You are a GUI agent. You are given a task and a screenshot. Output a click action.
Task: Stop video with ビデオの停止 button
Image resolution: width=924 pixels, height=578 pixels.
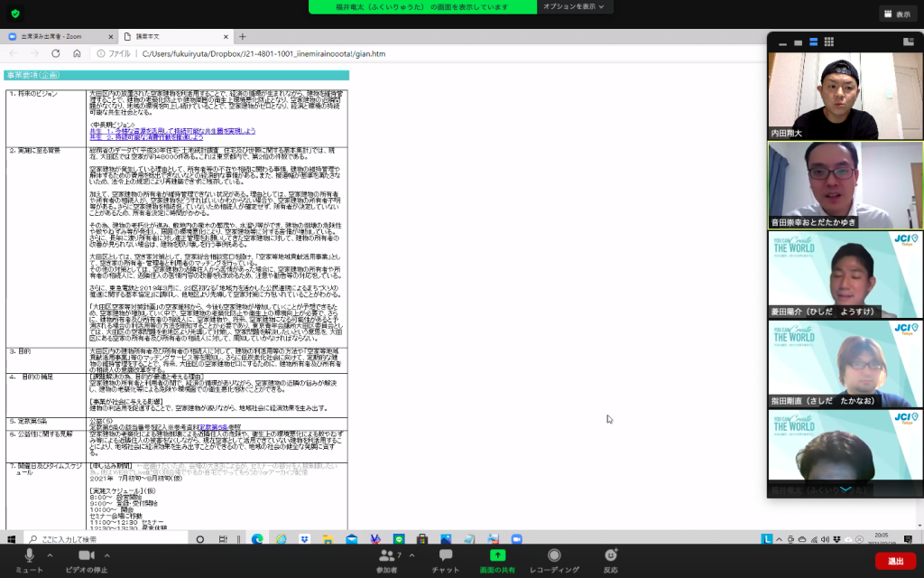[x=88, y=558]
